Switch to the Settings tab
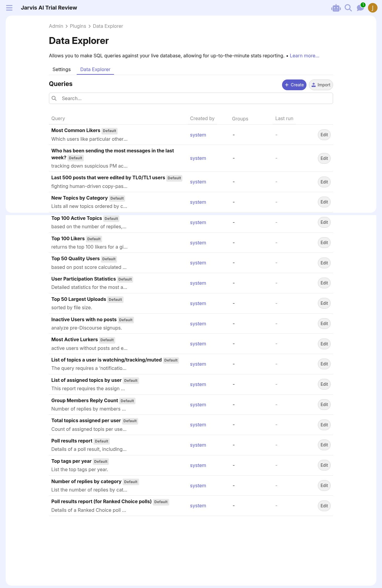This screenshot has width=382, height=588. click(x=61, y=69)
